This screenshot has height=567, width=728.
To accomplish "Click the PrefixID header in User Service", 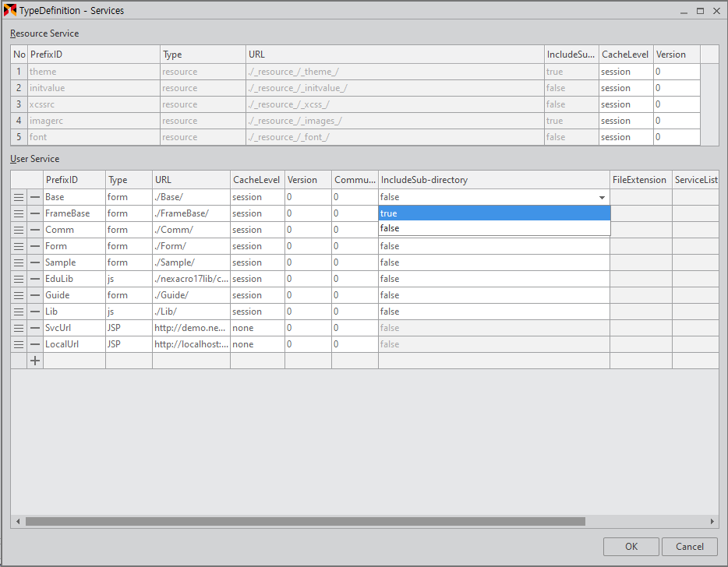I will (73, 180).
